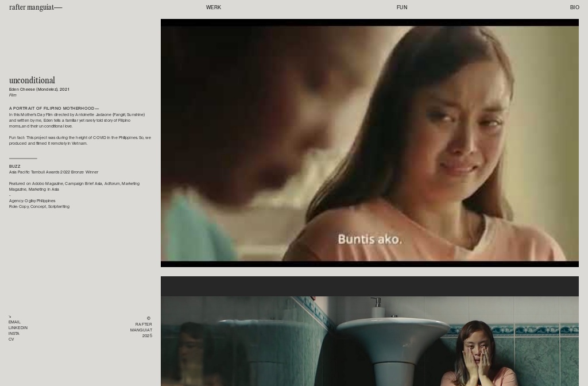Viewport: 588px width, 386px height.
Task: Click the bathroom scene video below
Action: tap(369, 341)
